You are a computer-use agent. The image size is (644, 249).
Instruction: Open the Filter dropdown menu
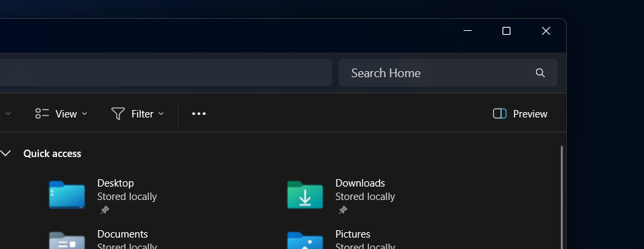[x=138, y=114]
